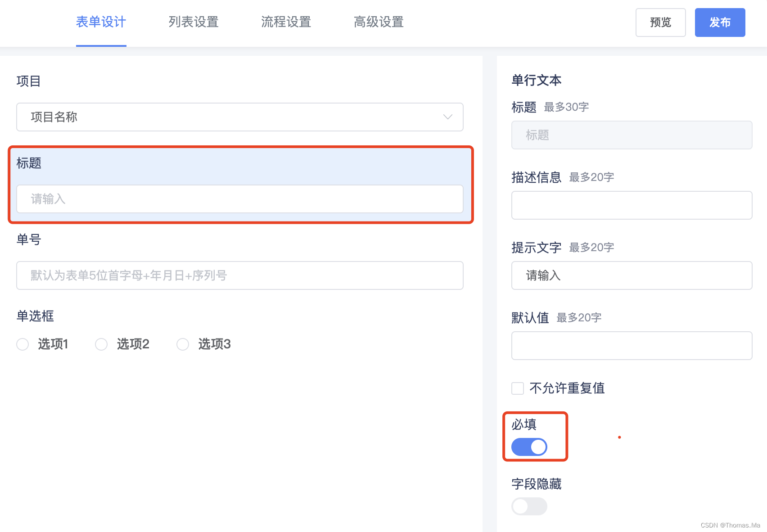
Task: Select the 项目 field label
Action: point(29,81)
